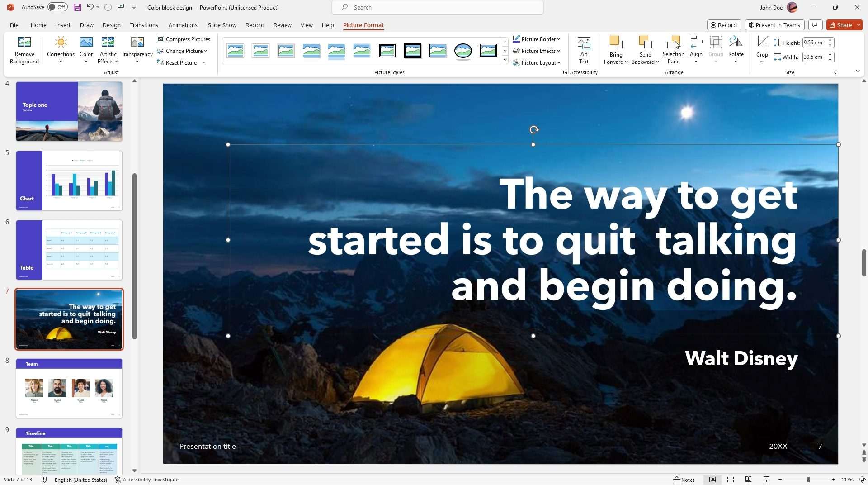Start presentation from beginning icon

coord(121,7)
